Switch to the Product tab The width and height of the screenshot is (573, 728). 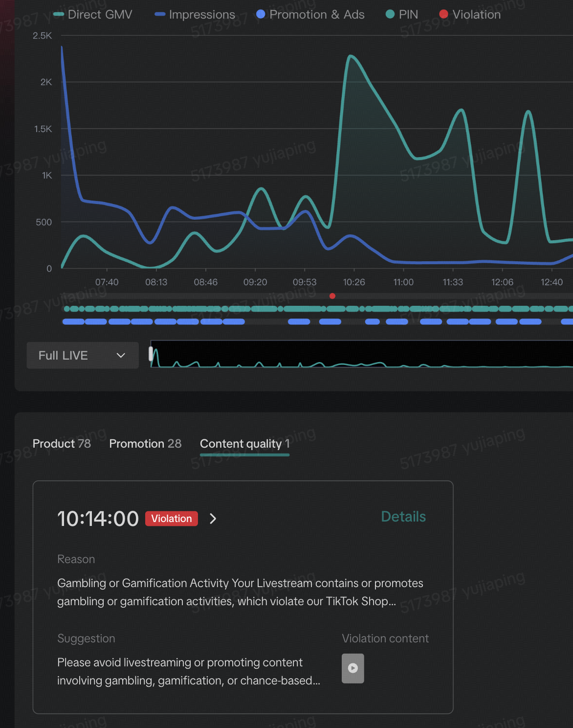[62, 443]
